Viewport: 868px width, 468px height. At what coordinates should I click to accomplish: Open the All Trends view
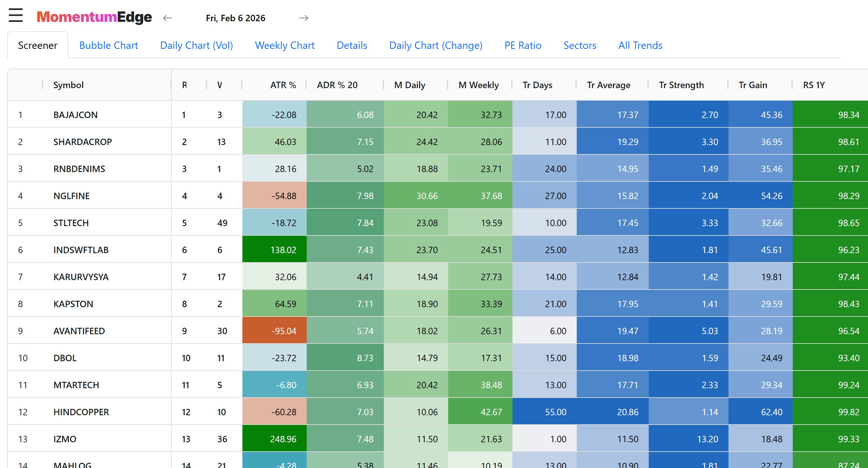pyautogui.click(x=640, y=45)
